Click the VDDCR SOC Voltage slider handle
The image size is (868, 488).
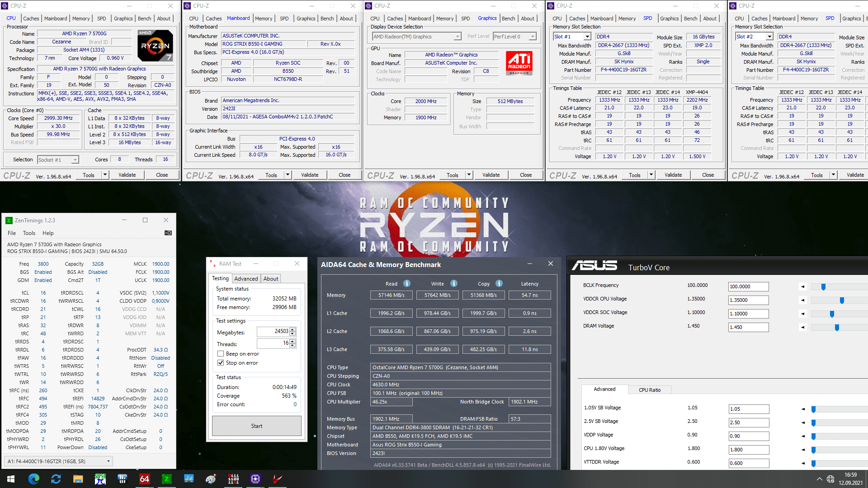(832, 314)
